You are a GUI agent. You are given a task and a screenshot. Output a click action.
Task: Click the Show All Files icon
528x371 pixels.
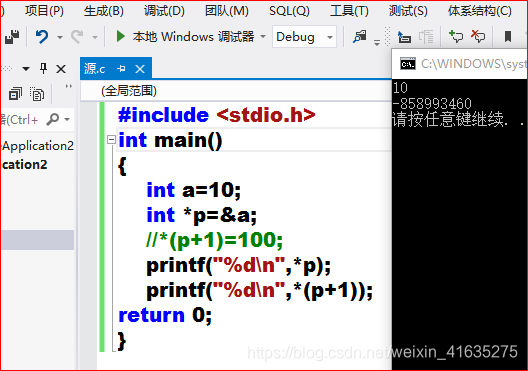37,94
